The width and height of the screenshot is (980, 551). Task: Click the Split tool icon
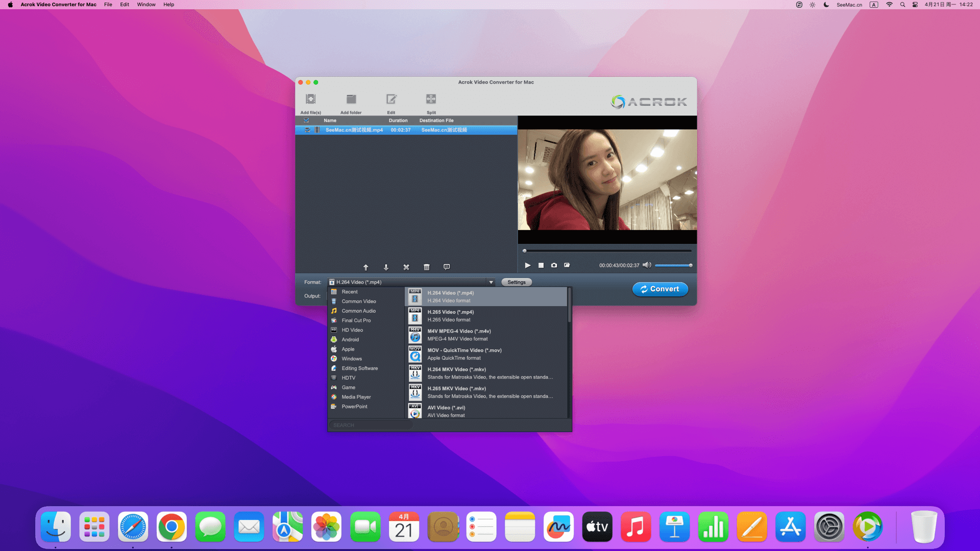431,99
